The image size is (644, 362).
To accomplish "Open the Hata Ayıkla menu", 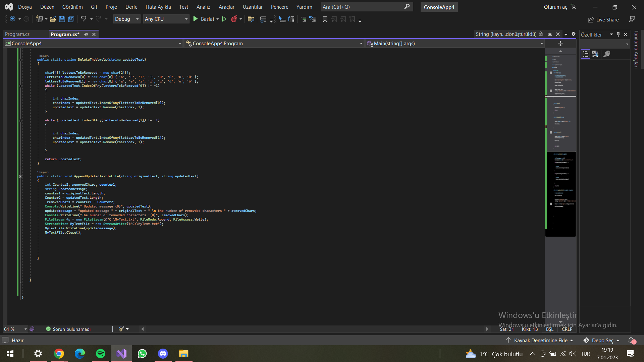I will (x=158, y=7).
